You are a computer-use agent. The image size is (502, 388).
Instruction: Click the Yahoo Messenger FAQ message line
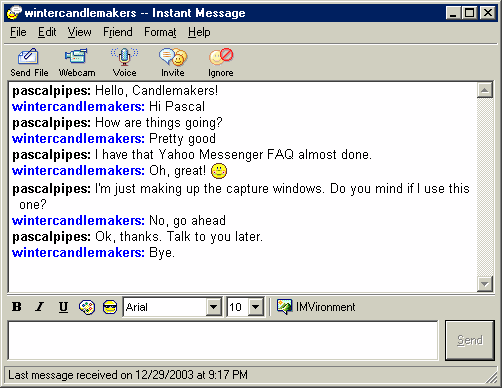point(192,155)
